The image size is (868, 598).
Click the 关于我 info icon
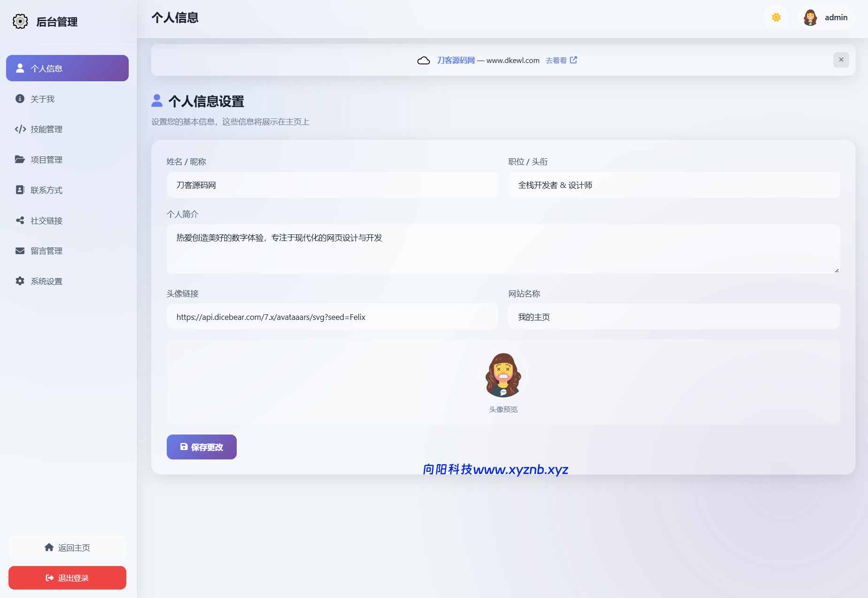[x=19, y=99]
